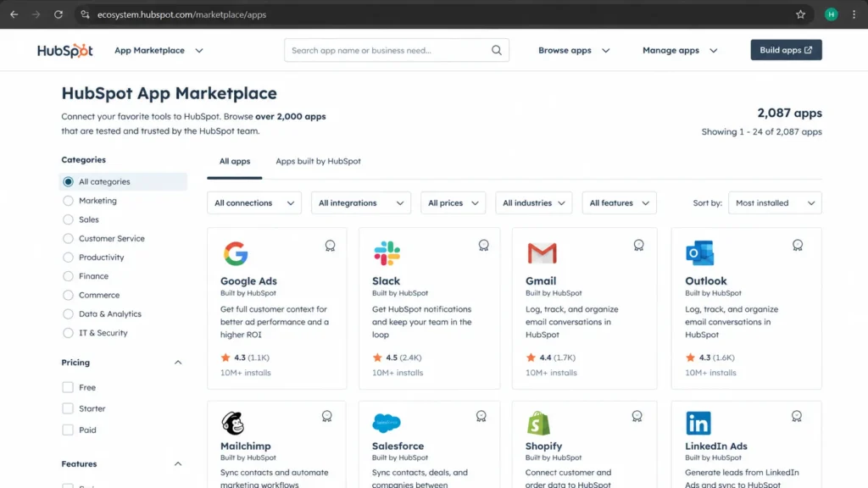Image resolution: width=868 pixels, height=488 pixels.
Task: Open the LinkedIn Ads app logo
Action: (698, 424)
